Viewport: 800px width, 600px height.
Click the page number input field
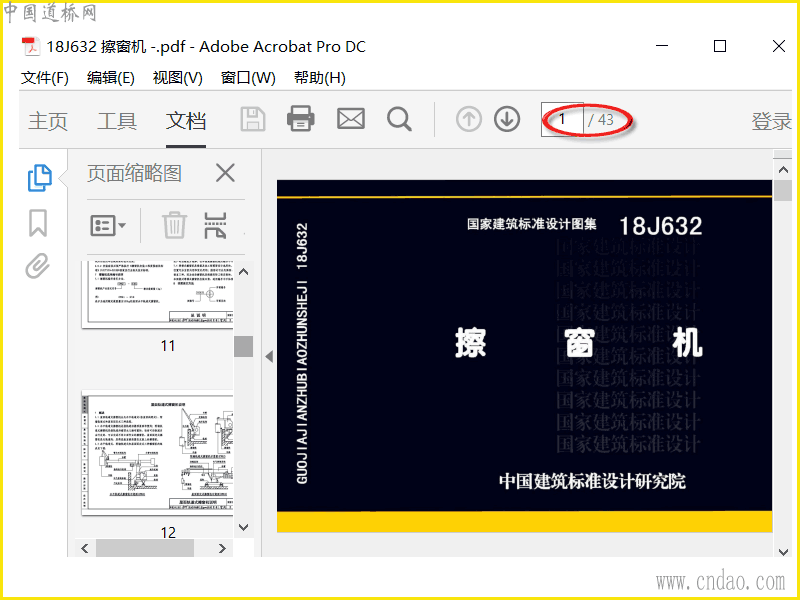562,119
